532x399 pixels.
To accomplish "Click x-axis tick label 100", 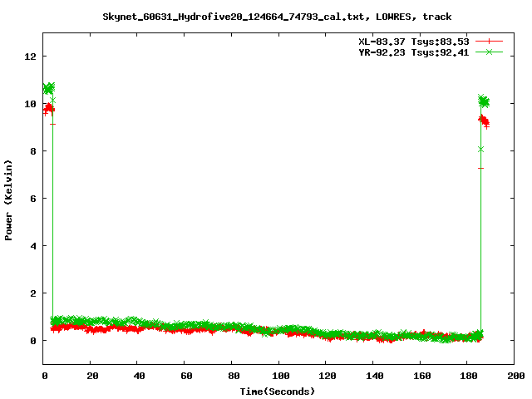I will 281,376.
